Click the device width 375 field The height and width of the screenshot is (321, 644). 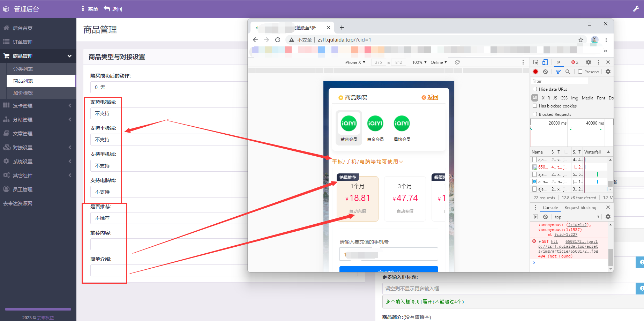click(x=379, y=62)
